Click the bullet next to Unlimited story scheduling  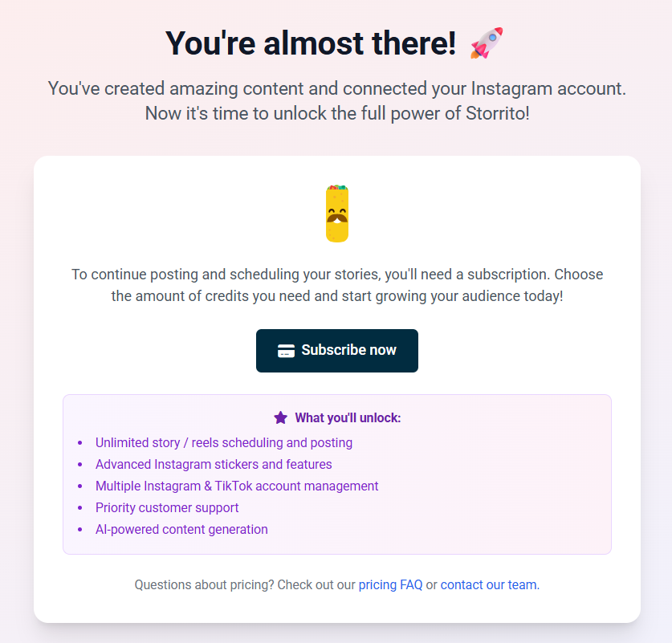click(80, 442)
